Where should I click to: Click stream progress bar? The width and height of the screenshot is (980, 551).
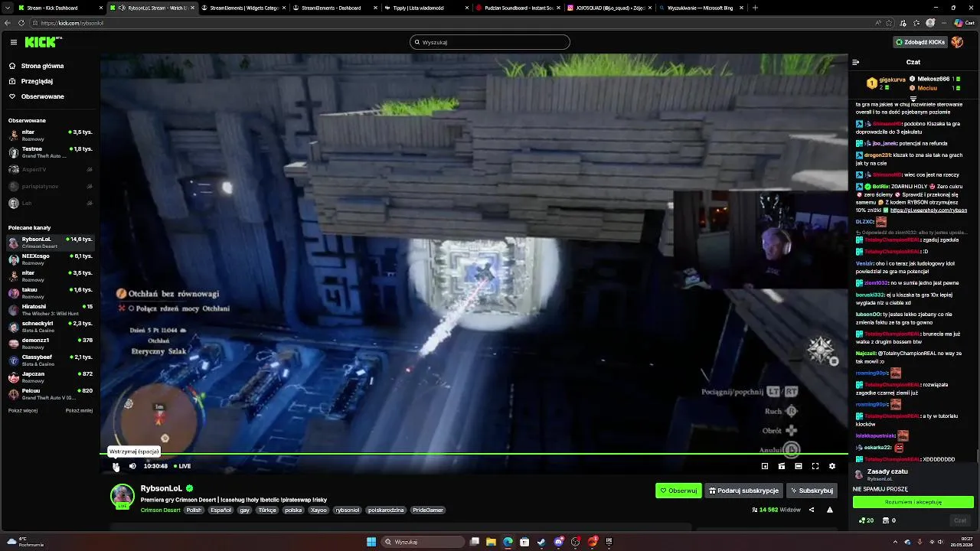click(474, 455)
